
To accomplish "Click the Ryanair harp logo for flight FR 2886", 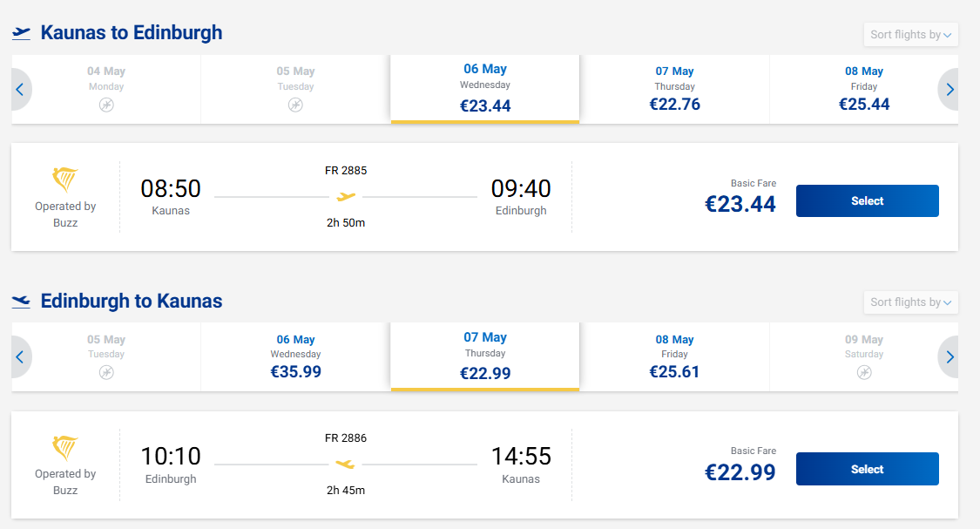I will (x=65, y=448).
